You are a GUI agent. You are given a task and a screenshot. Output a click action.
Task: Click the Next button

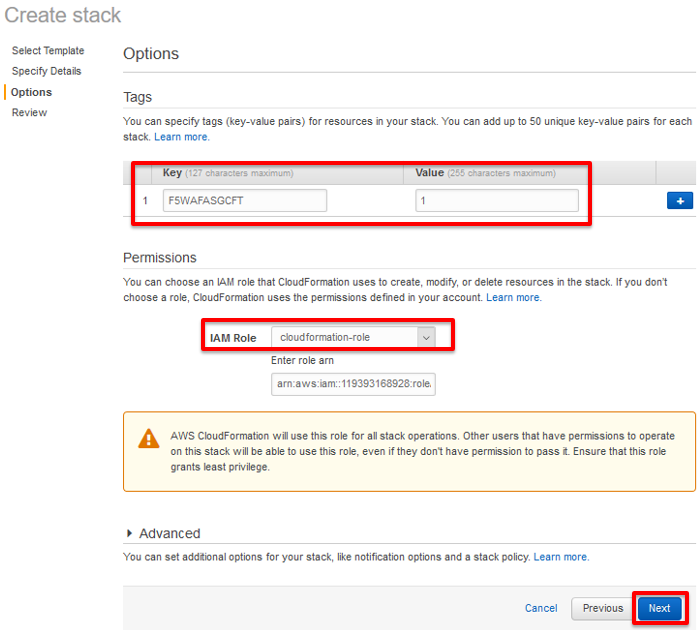[x=659, y=608]
